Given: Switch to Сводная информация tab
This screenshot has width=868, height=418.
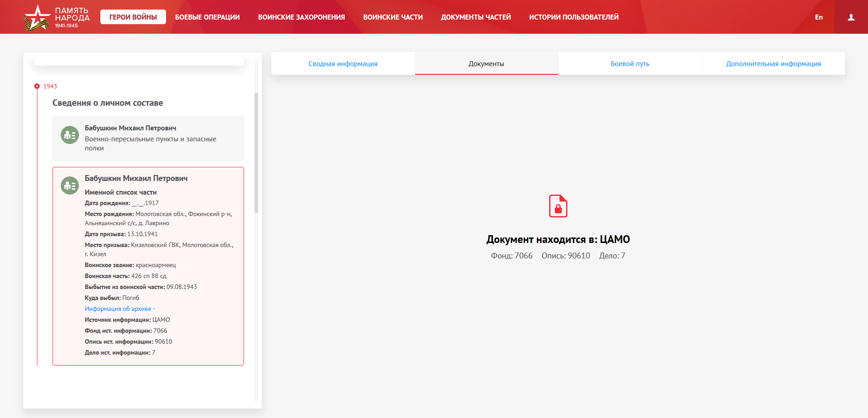Looking at the screenshot, I should [x=343, y=64].
